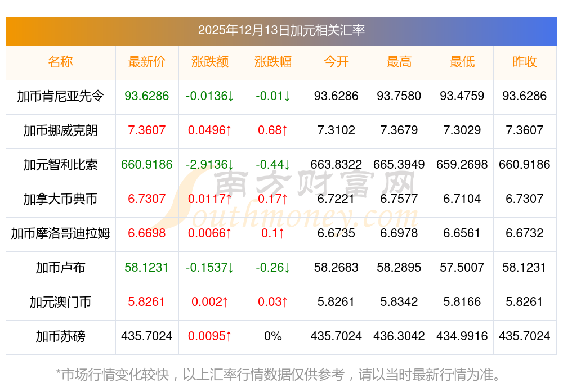Click the percent change -0.01↓
Image resolution: width=563 pixels, height=392 pixels.
273,96
